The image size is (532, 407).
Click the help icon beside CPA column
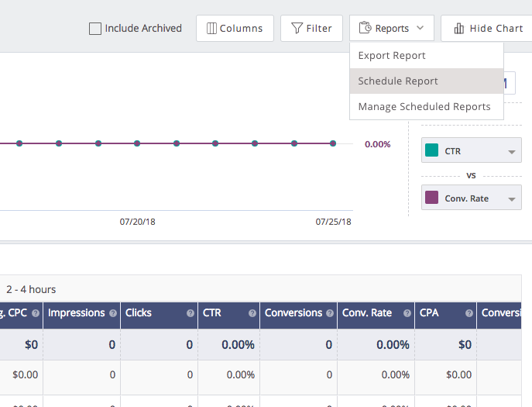point(469,313)
